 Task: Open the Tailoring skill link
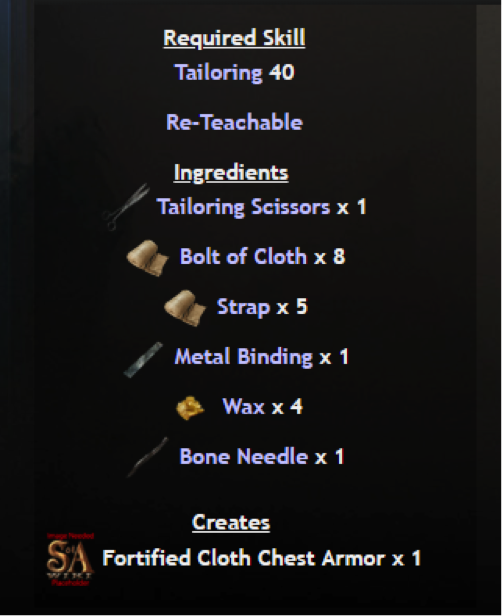[x=219, y=73]
